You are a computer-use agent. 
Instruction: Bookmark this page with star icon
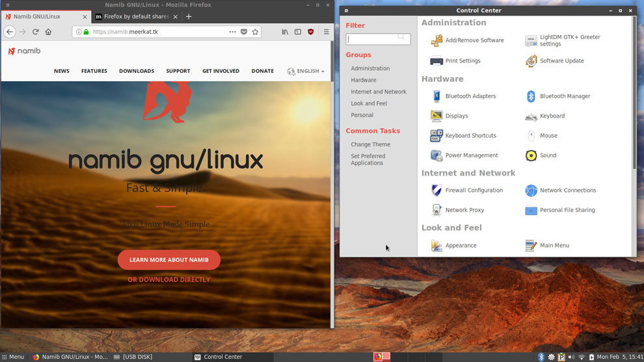(255, 32)
